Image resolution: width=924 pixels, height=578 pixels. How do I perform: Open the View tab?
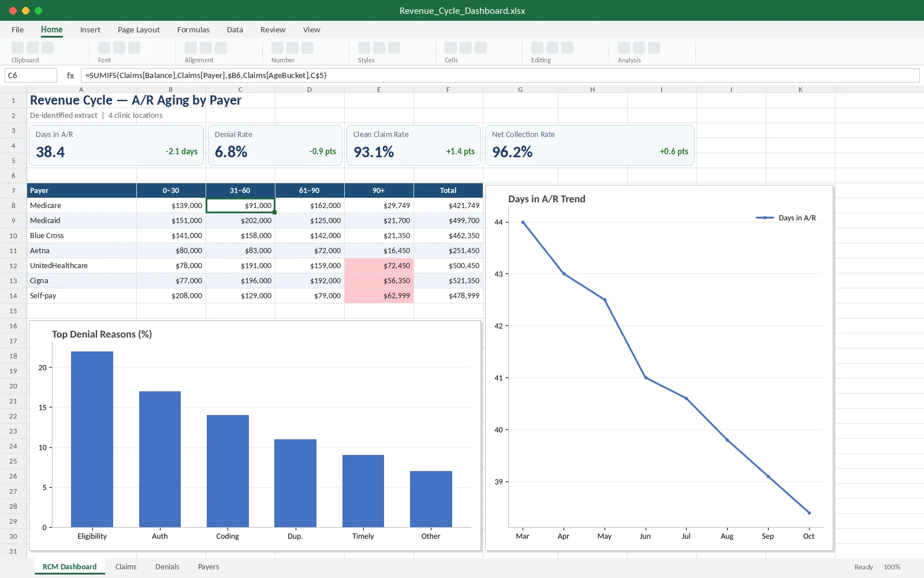click(x=312, y=29)
